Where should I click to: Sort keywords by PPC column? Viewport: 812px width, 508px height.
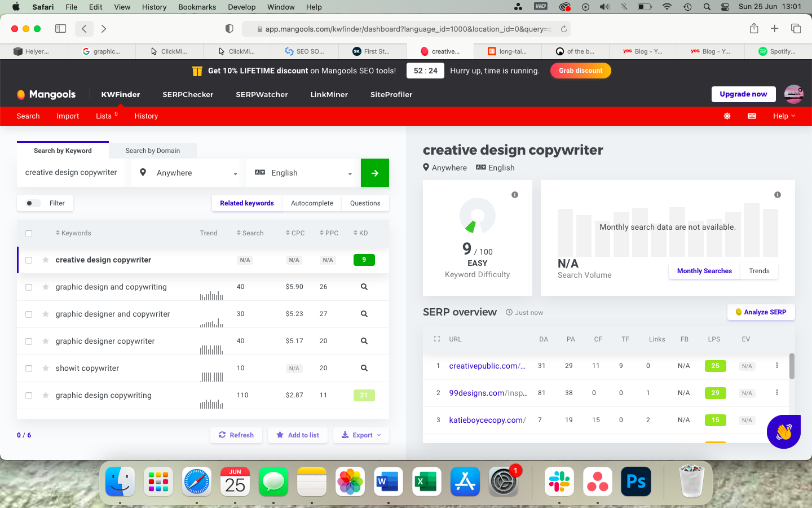pyautogui.click(x=329, y=233)
